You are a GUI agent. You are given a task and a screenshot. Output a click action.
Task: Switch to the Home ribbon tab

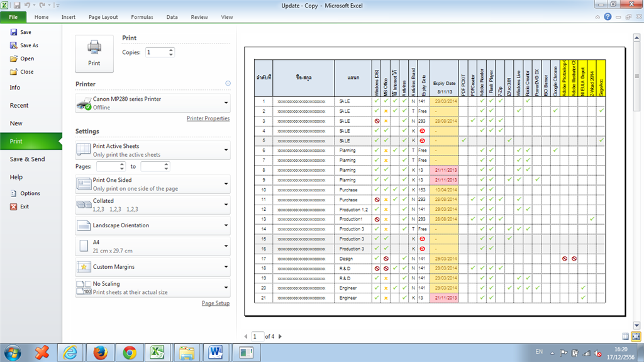(x=42, y=17)
